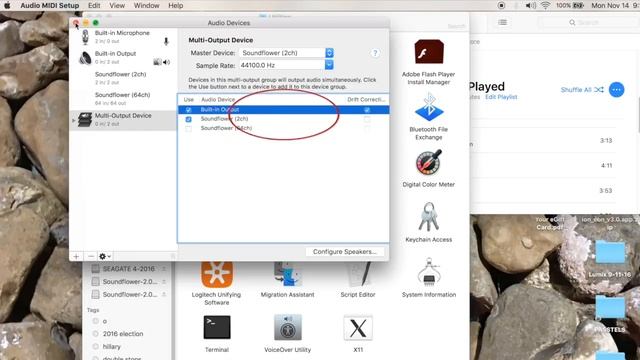The height and width of the screenshot is (360, 640).
Task: Click speaker output indicator beside Built-in Output
Action: click(x=167, y=62)
